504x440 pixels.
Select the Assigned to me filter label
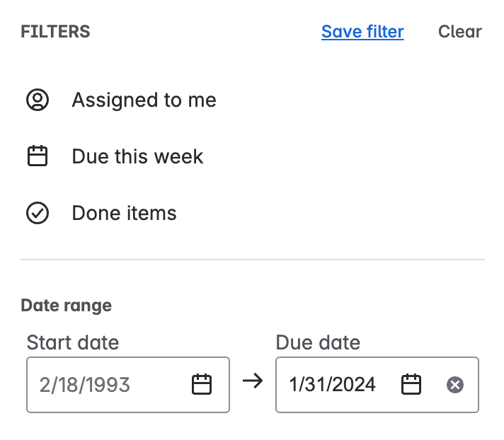click(x=144, y=100)
